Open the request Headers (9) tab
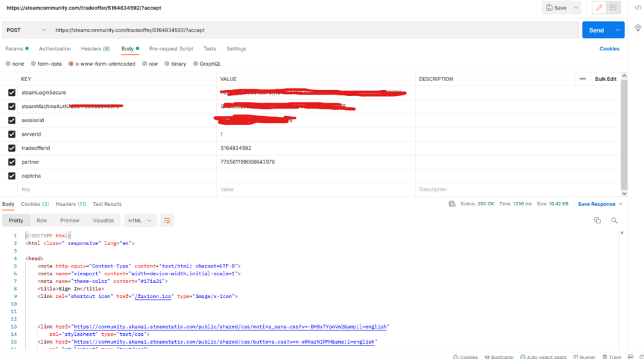This screenshot has width=644, height=359. tap(95, 49)
